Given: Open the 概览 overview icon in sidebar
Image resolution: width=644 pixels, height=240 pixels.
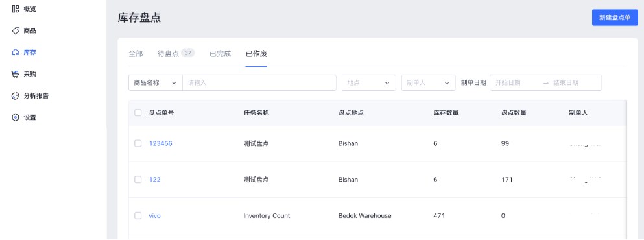Looking at the screenshot, I should 16,8.
